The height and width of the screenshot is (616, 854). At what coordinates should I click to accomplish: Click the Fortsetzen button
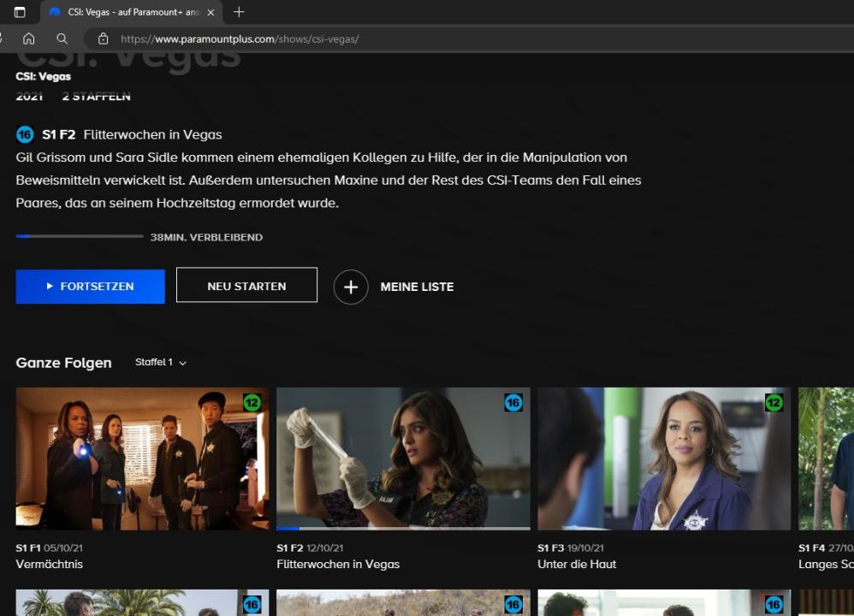[x=91, y=287]
